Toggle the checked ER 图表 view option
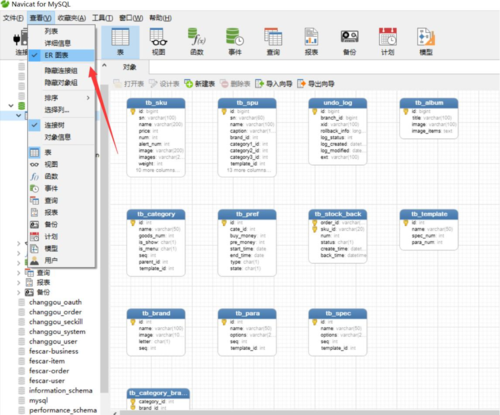 (61, 55)
